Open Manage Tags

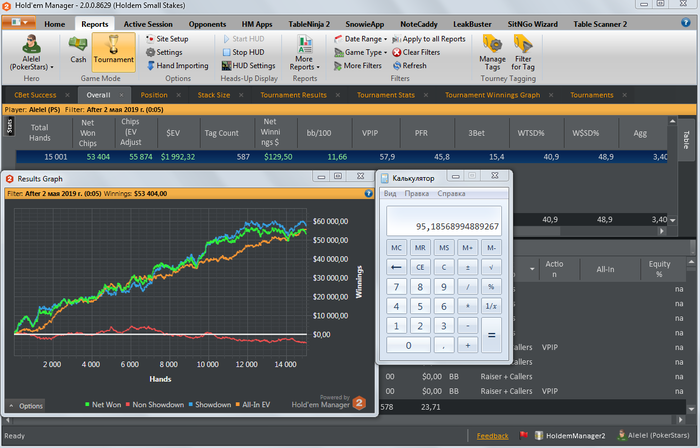[492, 53]
